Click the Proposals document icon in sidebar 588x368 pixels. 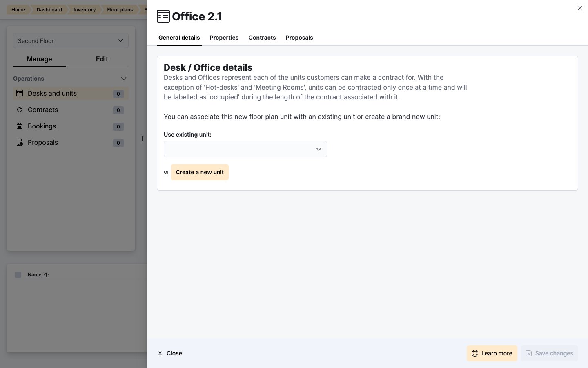tap(20, 142)
